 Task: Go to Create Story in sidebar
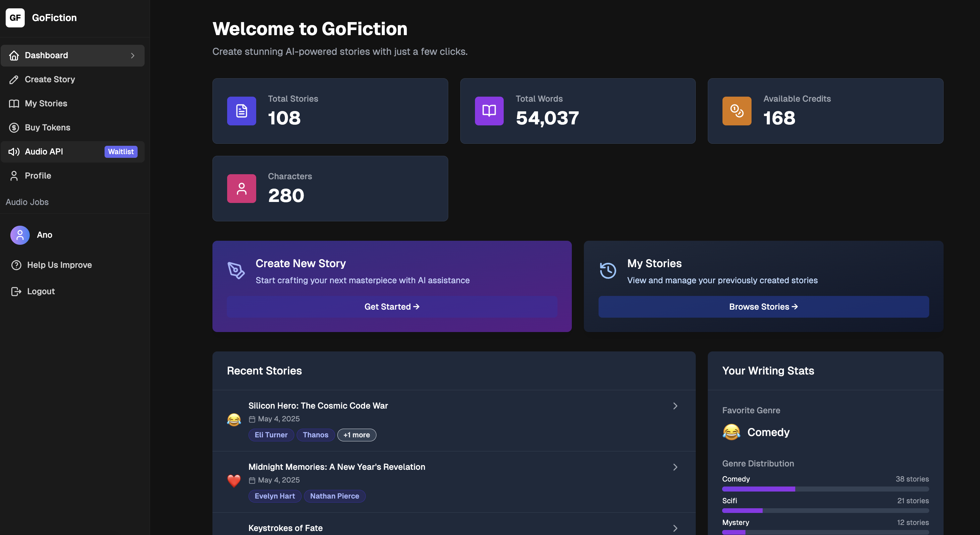(x=49, y=79)
